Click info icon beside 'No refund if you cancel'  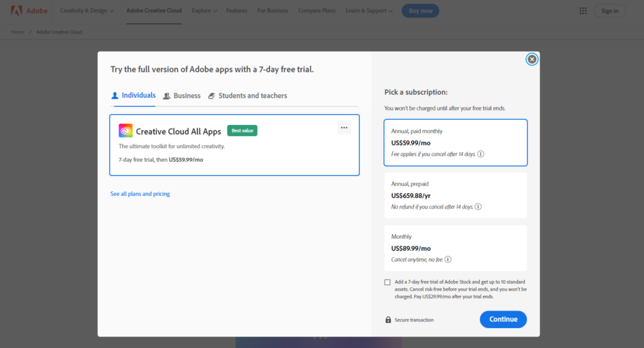coord(478,207)
